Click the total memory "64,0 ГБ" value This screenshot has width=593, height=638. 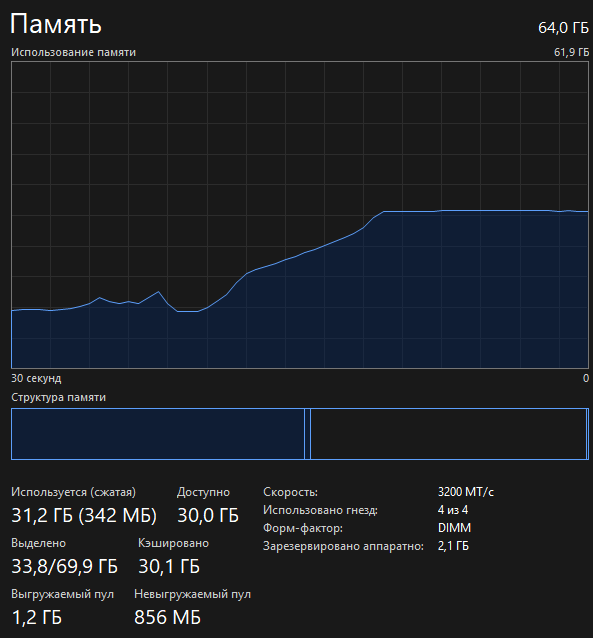563,28
